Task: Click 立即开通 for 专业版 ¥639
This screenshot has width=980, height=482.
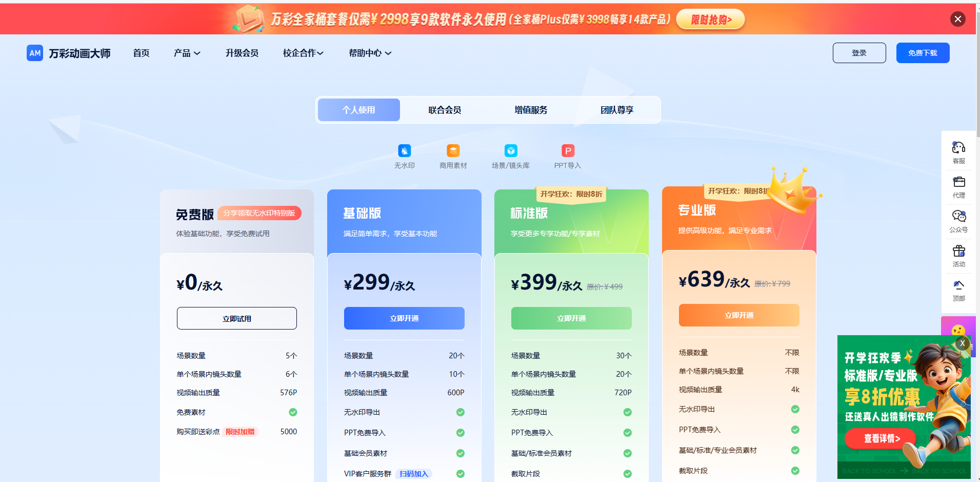Action: pos(739,315)
